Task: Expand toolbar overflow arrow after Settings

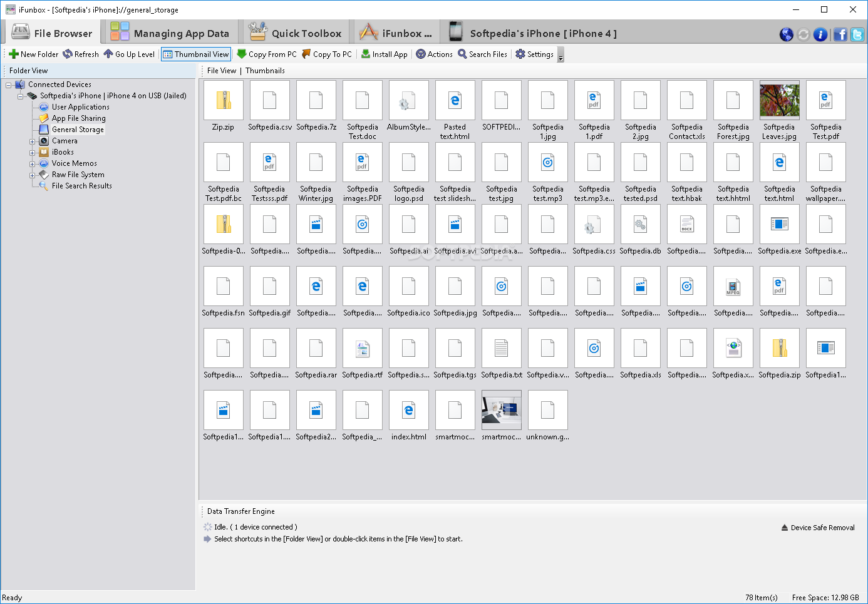Action: pyautogui.click(x=561, y=56)
